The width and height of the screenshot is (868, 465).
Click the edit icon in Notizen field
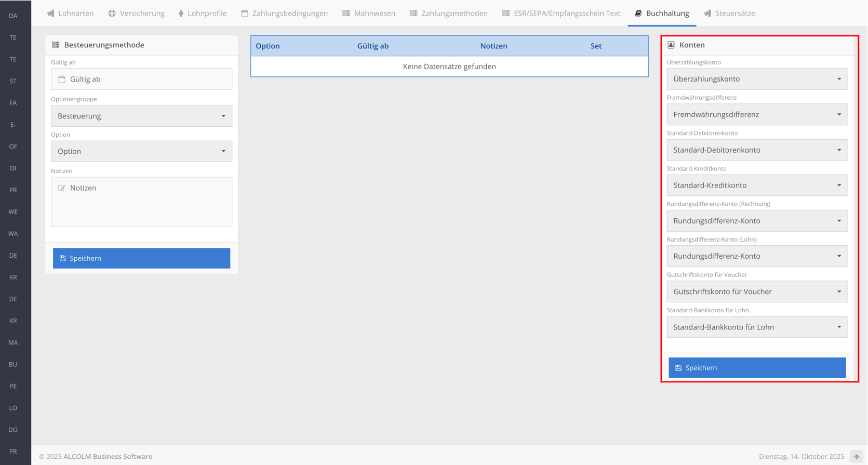click(x=62, y=188)
